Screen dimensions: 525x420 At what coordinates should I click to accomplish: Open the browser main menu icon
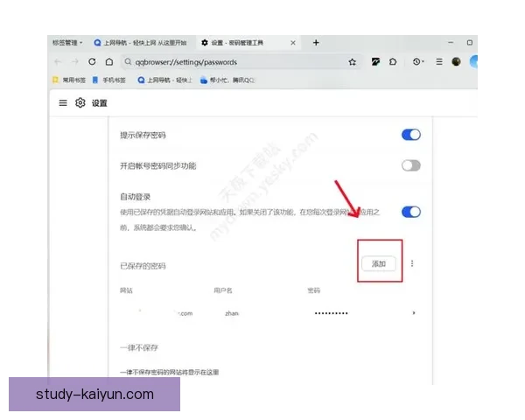(x=439, y=61)
